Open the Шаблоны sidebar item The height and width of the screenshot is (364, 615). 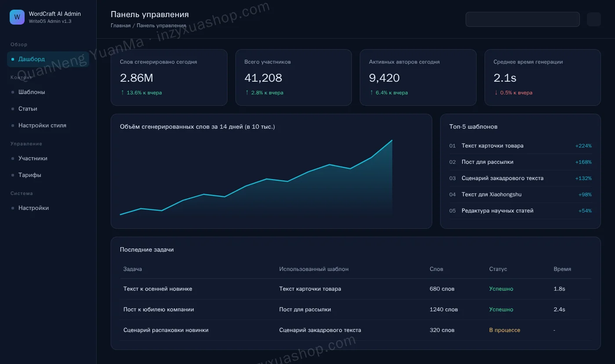tap(48, 92)
